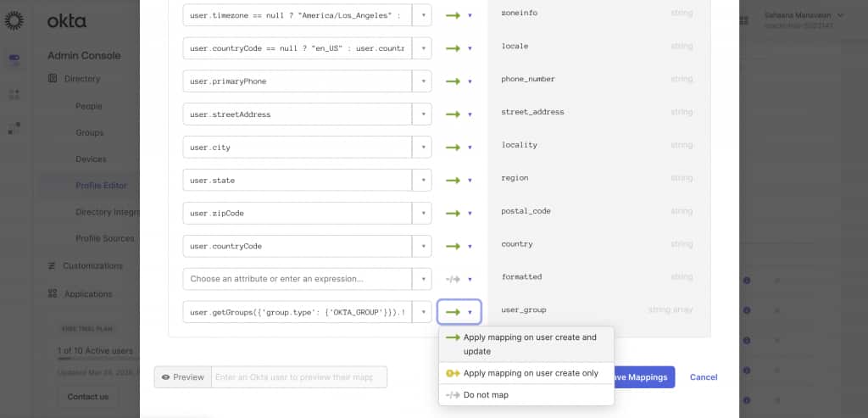Click the green mapping arrow for locality
Screen dimensions: 868x418
(x=453, y=148)
